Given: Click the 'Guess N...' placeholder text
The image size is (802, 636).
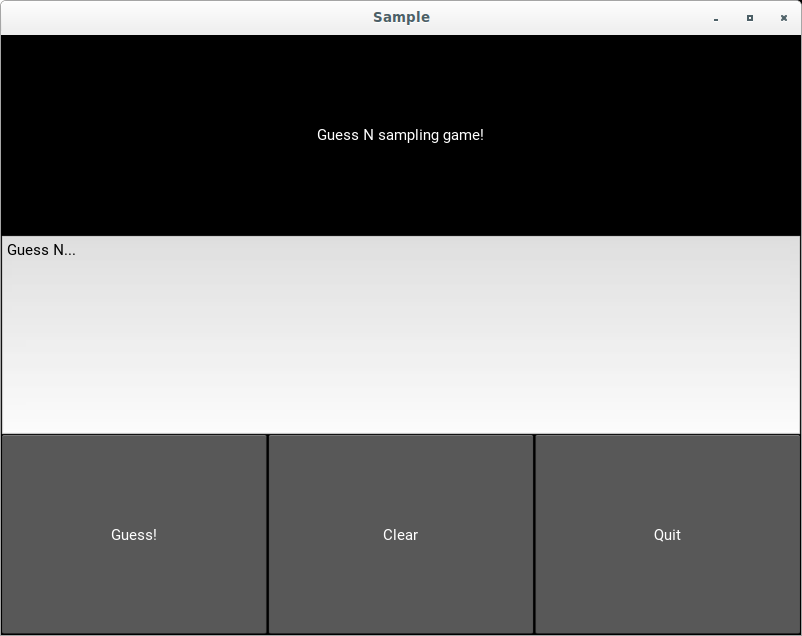Looking at the screenshot, I should coord(41,250).
